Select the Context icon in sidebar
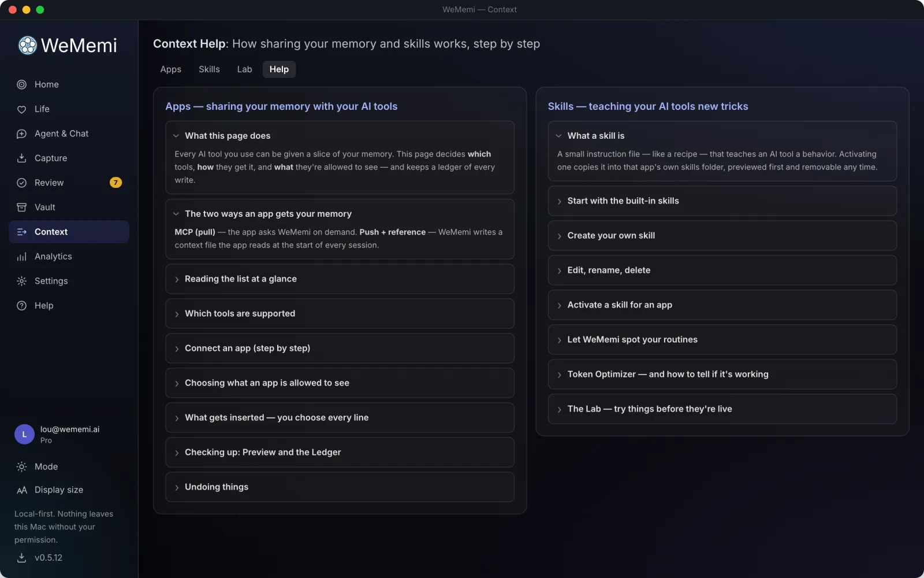924x578 pixels. [x=21, y=232]
